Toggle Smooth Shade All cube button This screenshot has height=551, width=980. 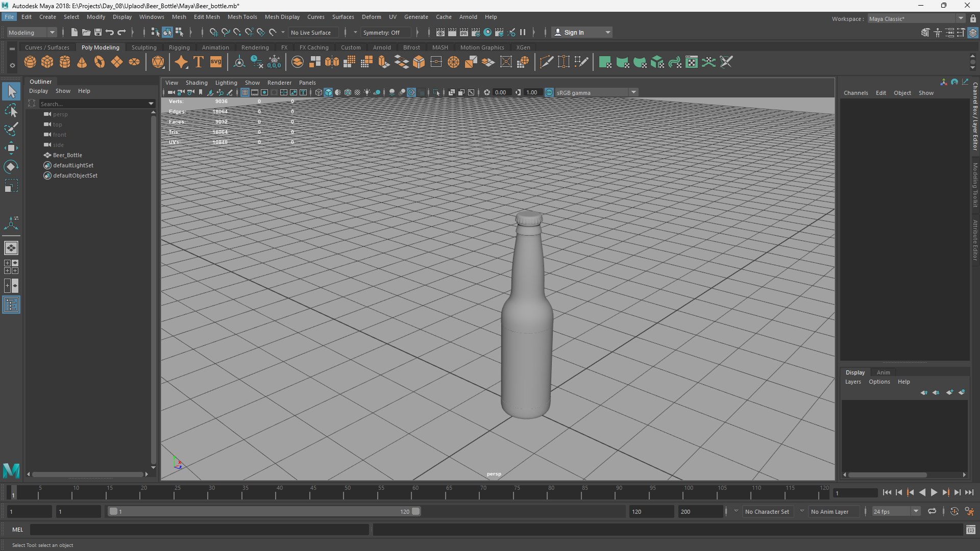[x=328, y=92]
